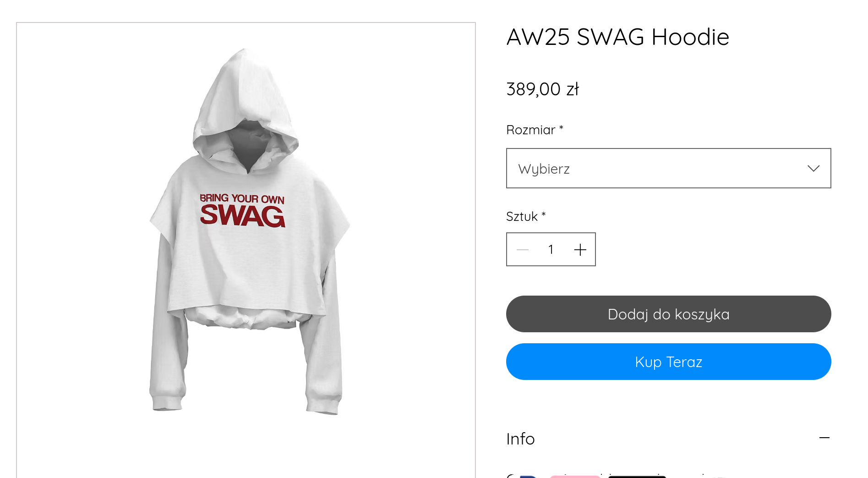The image size is (868, 478).
Task: Click the minus icon beside Info
Action: point(824,438)
